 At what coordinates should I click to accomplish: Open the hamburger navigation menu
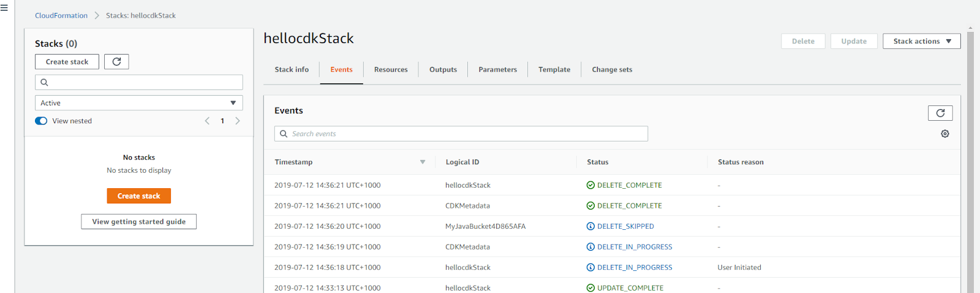pyautogui.click(x=4, y=8)
